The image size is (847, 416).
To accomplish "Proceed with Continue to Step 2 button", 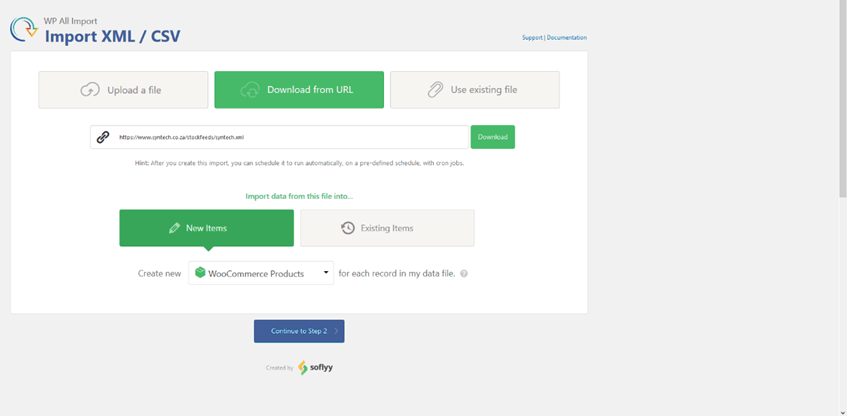I will (x=299, y=331).
